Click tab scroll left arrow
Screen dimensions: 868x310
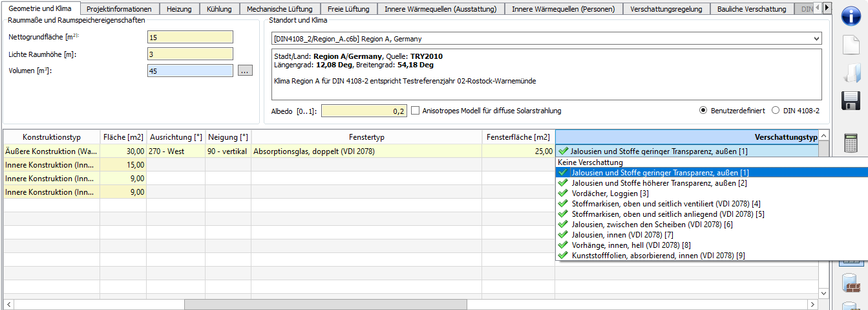[x=817, y=8]
